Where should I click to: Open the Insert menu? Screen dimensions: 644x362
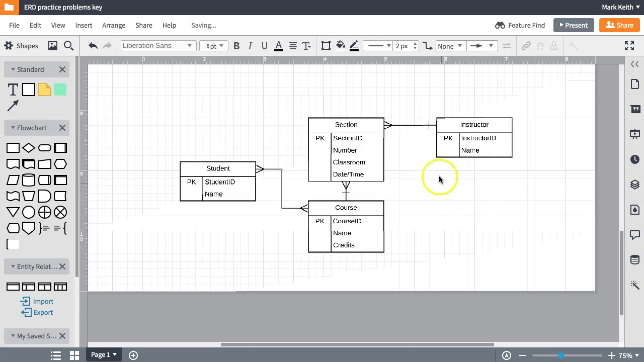(84, 25)
